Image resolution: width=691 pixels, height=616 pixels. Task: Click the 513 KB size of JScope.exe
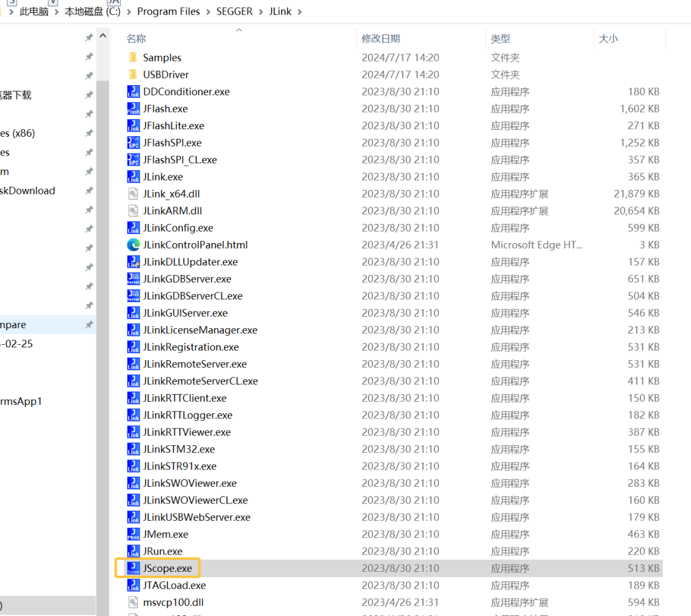click(644, 569)
